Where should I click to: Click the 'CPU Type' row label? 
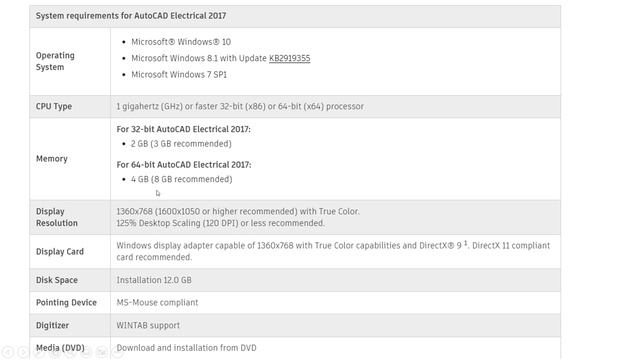click(53, 107)
